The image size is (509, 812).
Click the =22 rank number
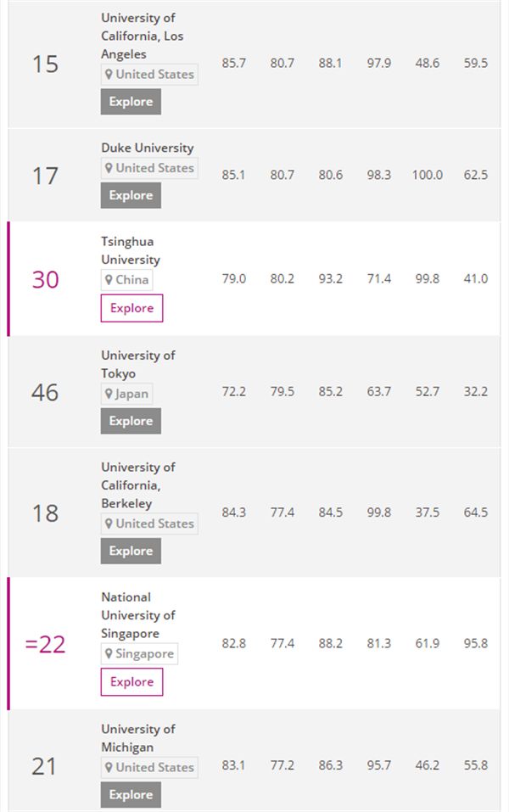click(x=46, y=645)
